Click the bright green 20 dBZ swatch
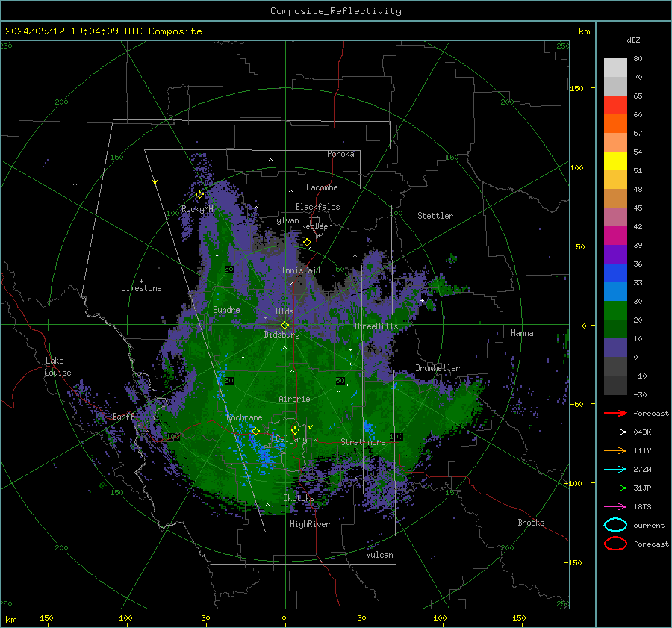Screen dimensions: 672x628 pyautogui.click(x=615, y=311)
